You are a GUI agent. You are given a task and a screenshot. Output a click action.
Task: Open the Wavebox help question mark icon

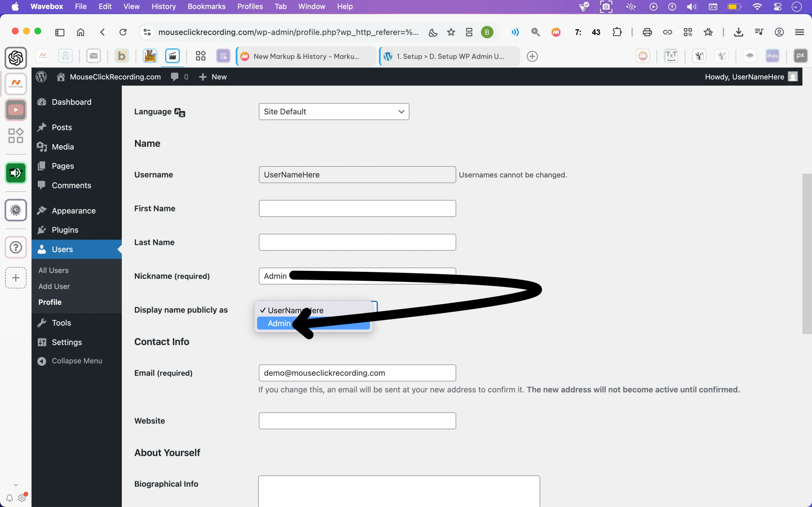[x=16, y=247]
